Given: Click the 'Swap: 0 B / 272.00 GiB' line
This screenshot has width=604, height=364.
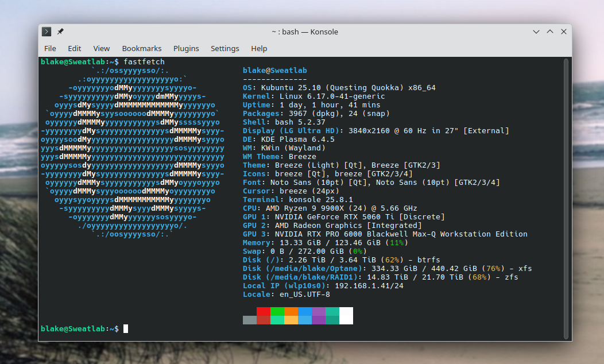Looking at the screenshot, I should [304, 251].
